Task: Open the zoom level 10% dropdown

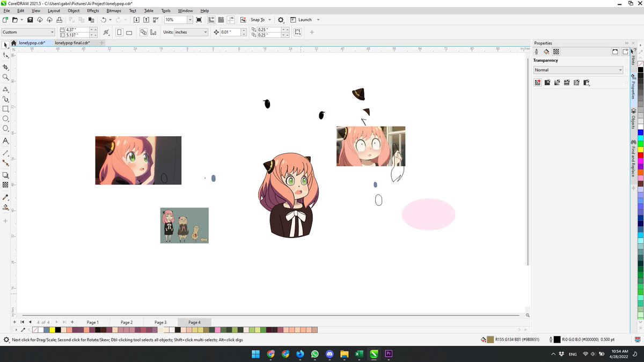Action: pos(190,20)
